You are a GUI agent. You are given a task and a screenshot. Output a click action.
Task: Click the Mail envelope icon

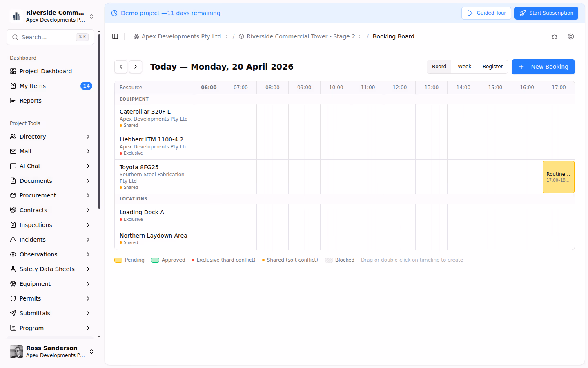[x=12, y=151]
